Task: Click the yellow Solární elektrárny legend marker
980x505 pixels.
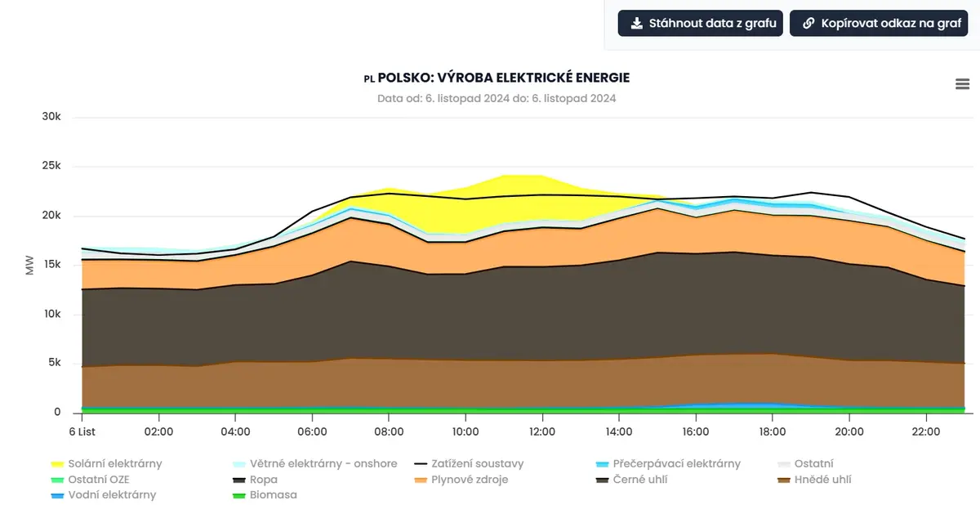Action: (x=58, y=464)
